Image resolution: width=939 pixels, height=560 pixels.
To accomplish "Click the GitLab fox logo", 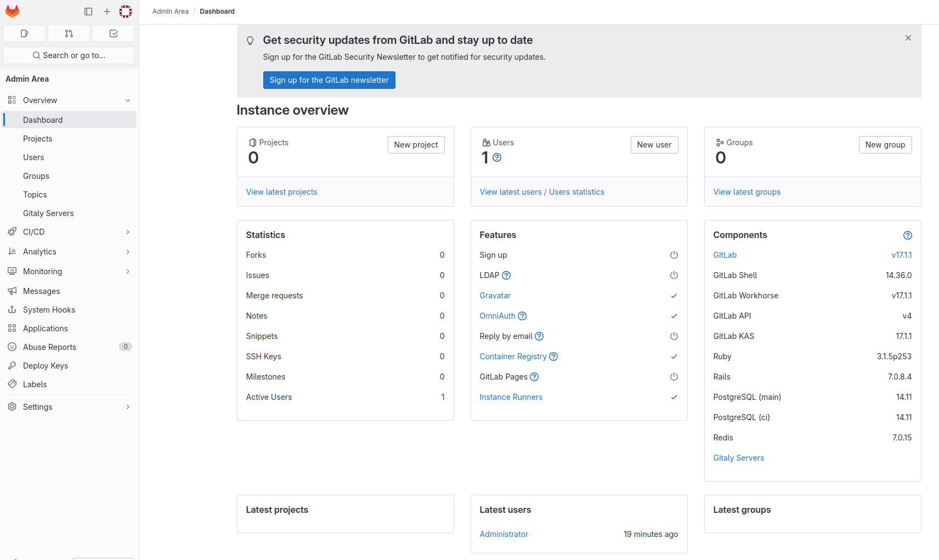I will 13,11.
